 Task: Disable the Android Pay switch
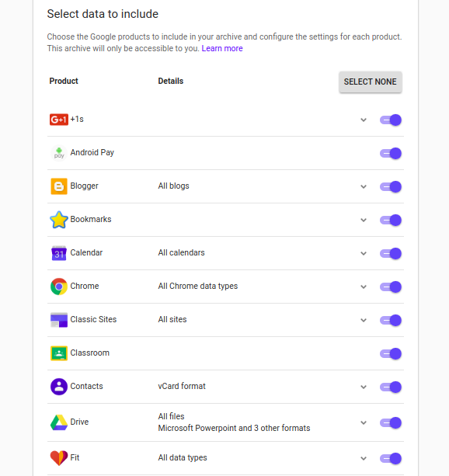[391, 153]
